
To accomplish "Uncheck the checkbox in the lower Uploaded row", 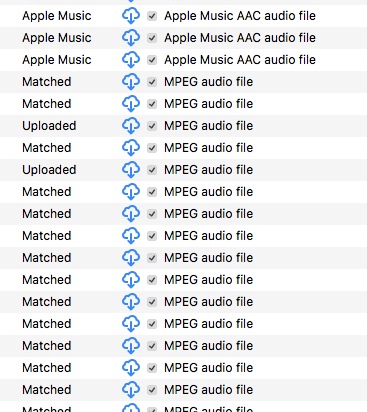I will coord(152,170).
